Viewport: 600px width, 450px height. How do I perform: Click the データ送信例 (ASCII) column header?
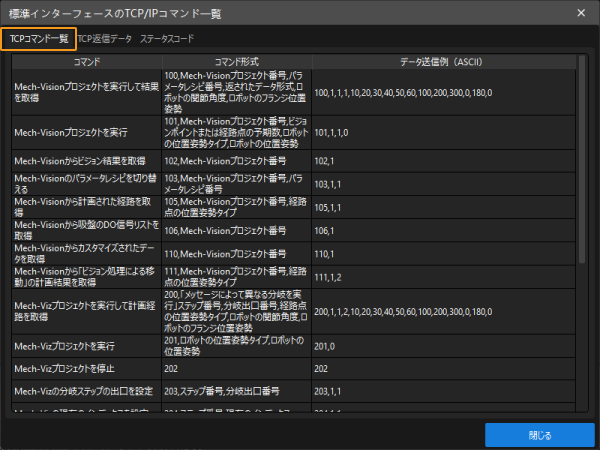[x=443, y=62]
